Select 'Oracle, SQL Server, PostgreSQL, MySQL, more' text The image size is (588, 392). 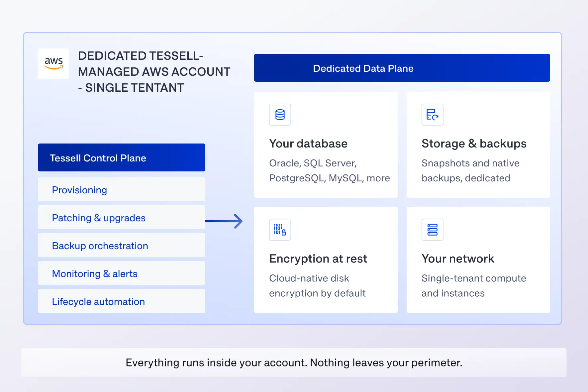point(330,171)
